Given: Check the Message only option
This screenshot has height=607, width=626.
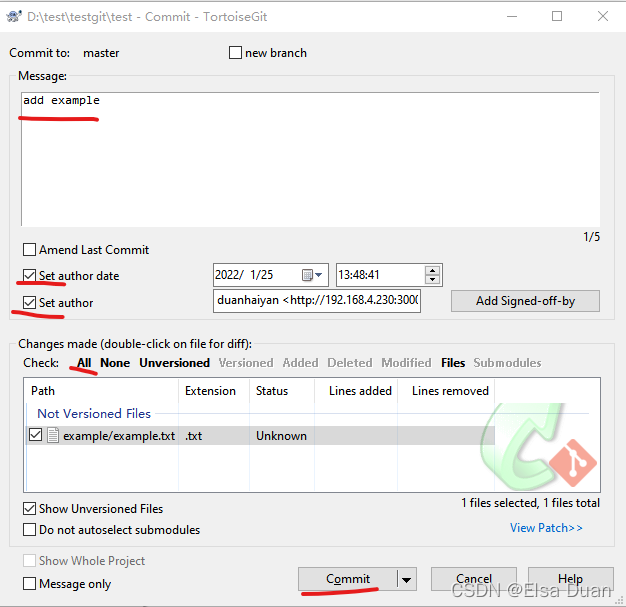Looking at the screenshot, I should pyautogui.click(x=30, y=583).
